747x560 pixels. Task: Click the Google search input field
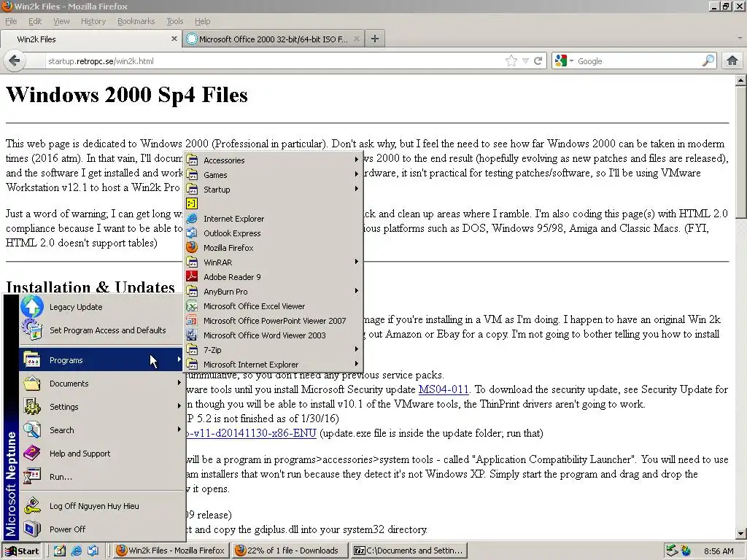click(x=638, y=61)
